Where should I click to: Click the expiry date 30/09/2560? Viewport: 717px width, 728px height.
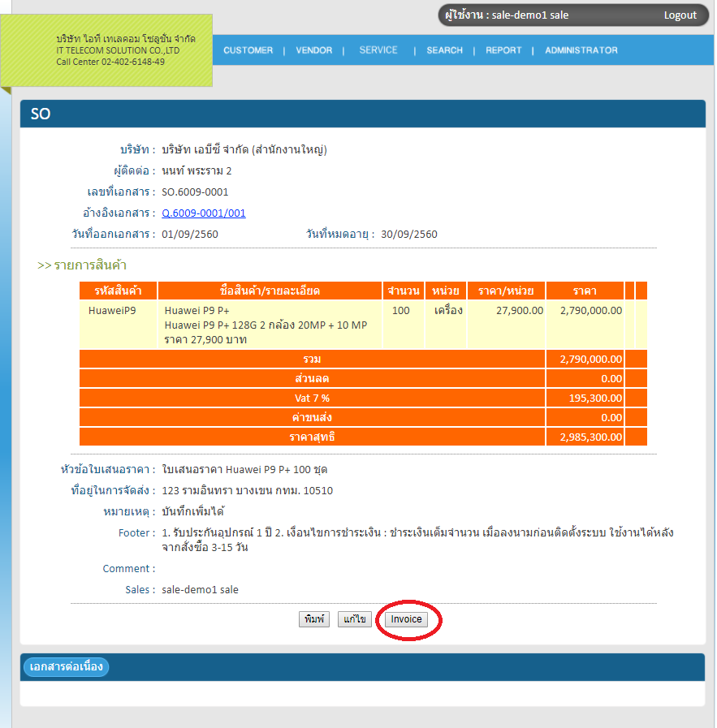409,234
